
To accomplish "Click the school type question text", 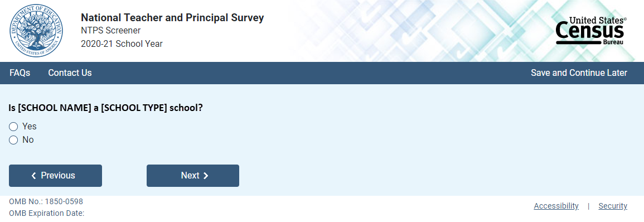I will [106, 108].
